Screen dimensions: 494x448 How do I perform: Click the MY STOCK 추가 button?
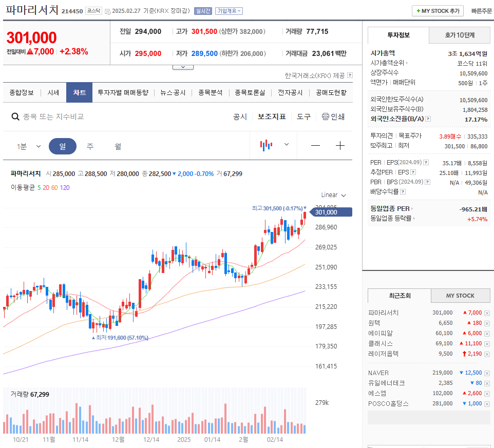438,11
